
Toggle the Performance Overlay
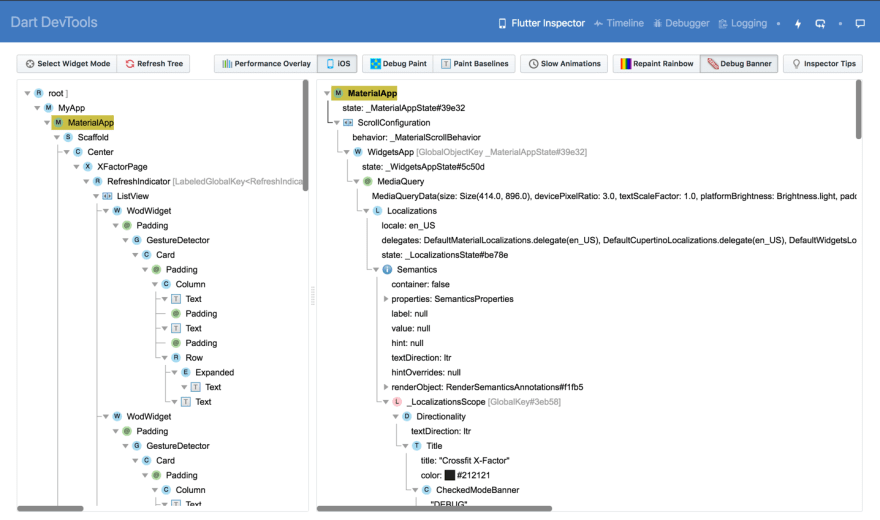coord(266,63)
